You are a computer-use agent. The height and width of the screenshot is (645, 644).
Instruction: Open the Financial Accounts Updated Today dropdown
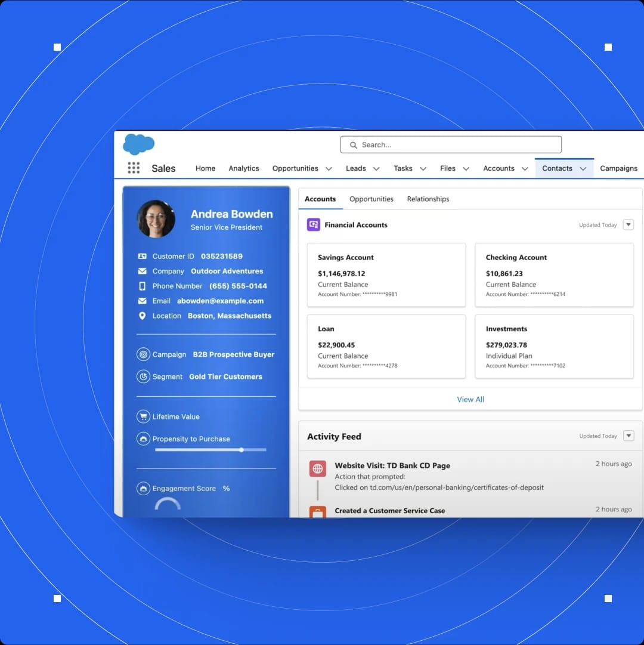[x=628, y=224]
